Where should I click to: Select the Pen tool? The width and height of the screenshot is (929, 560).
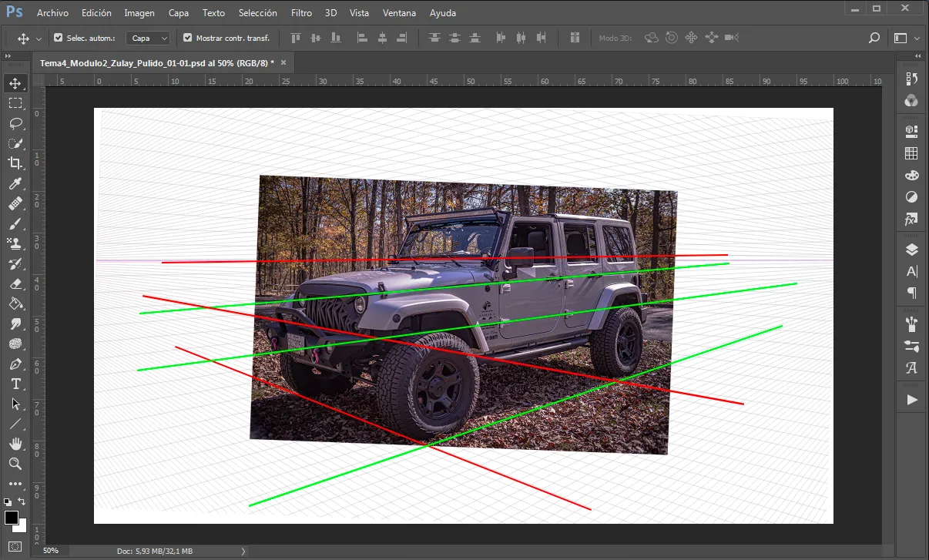click(15, 364)
